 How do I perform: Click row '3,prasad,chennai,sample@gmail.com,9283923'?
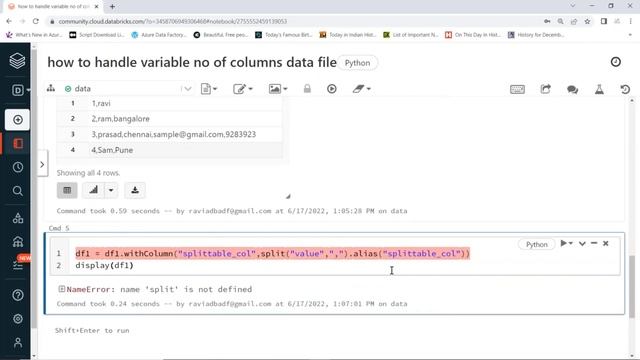pos(169,134)
